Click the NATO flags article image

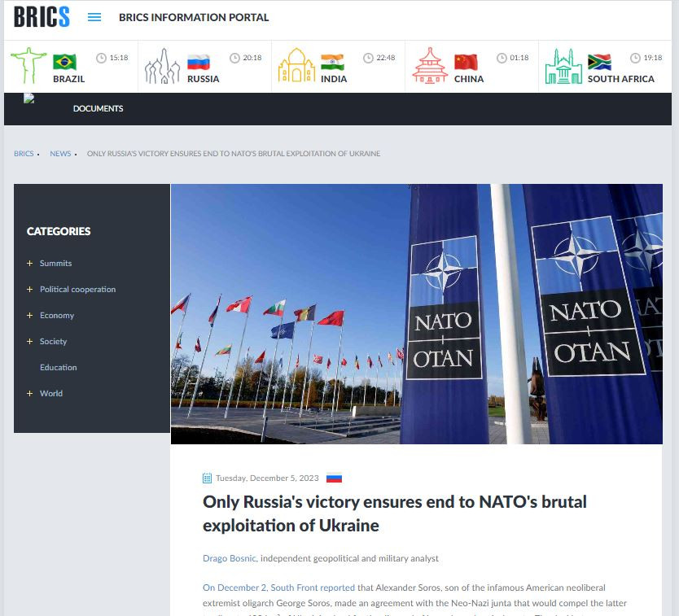coord(416,313)
